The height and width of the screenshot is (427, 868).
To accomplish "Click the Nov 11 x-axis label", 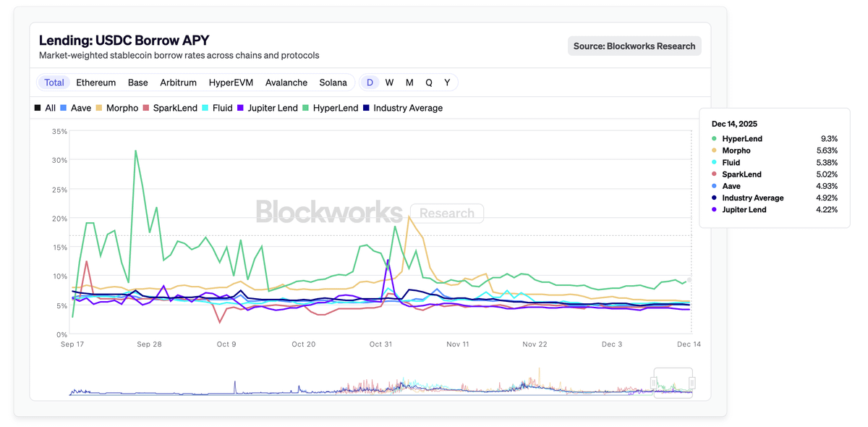I will coord(457,344).
